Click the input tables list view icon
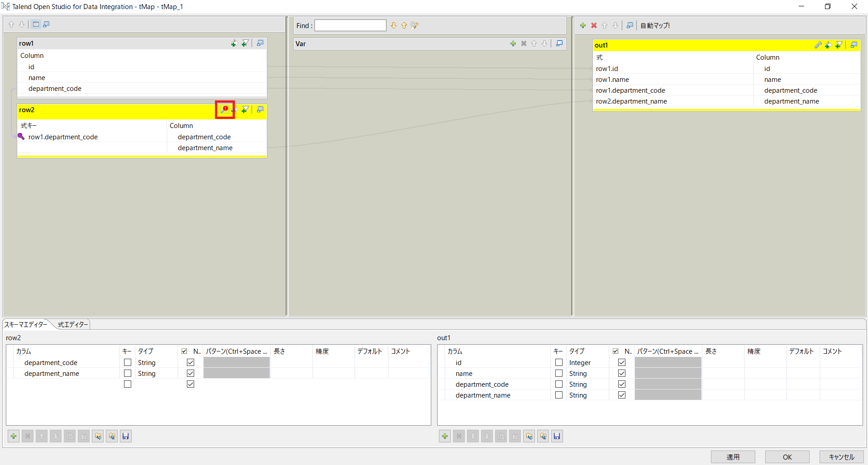The image size is (868, 465). pos(36,24)
